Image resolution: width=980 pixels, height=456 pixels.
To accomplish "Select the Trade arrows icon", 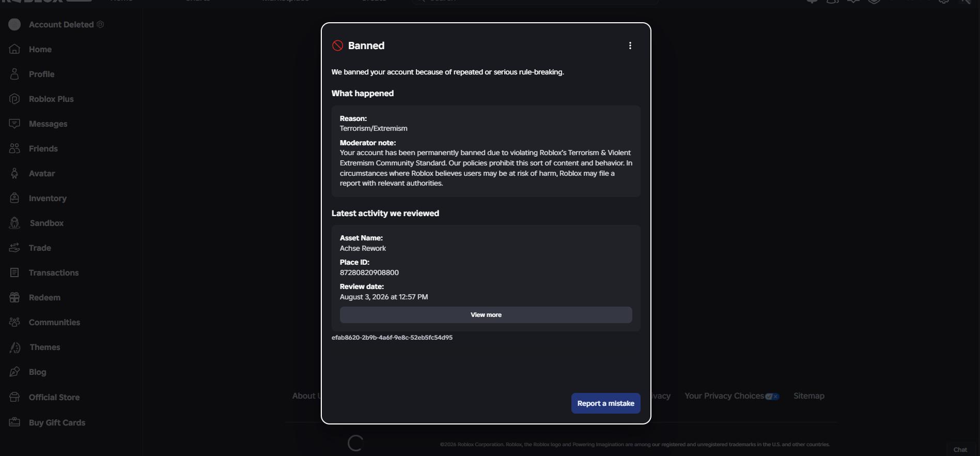I will [14, 248].
